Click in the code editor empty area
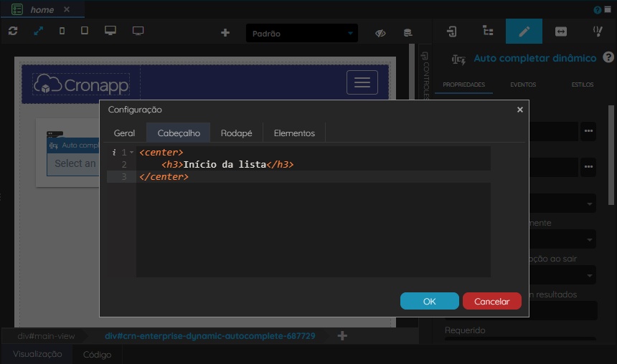 314,230
